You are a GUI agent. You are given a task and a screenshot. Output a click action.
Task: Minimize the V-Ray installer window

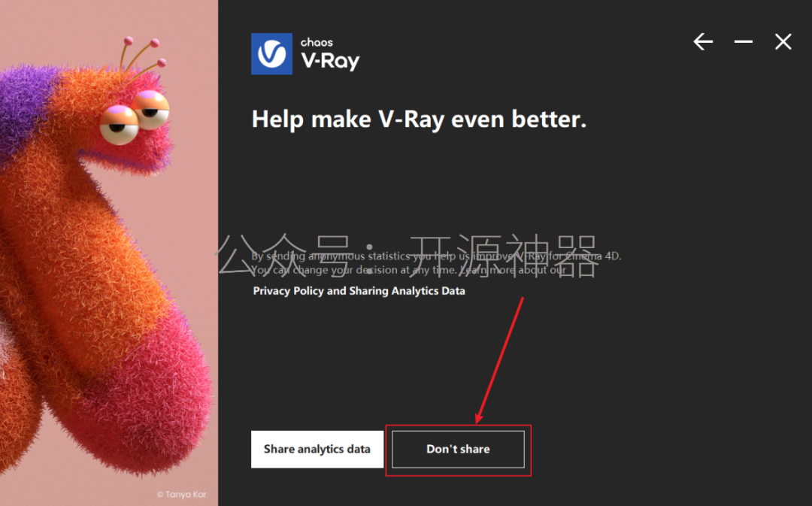(743, 41)
